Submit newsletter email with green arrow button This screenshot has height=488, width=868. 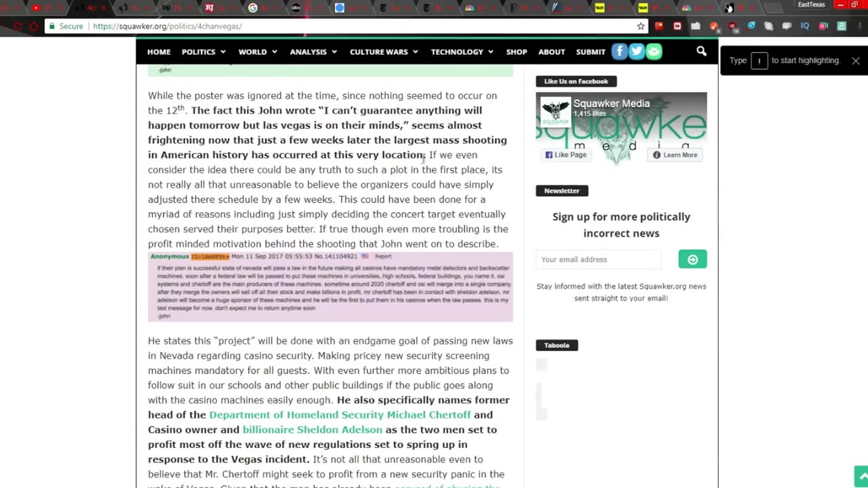click(692, 259)
